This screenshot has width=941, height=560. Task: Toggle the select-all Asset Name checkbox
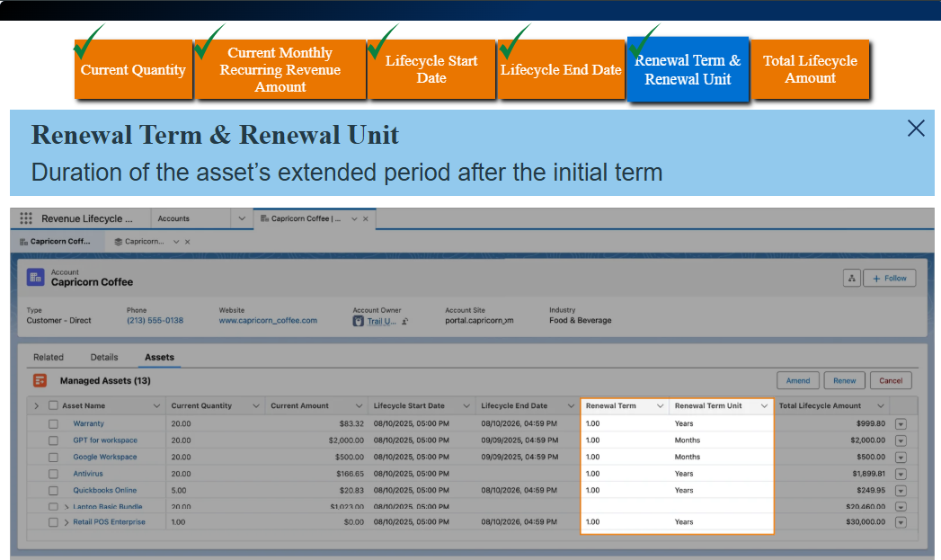tap(53, 405)
